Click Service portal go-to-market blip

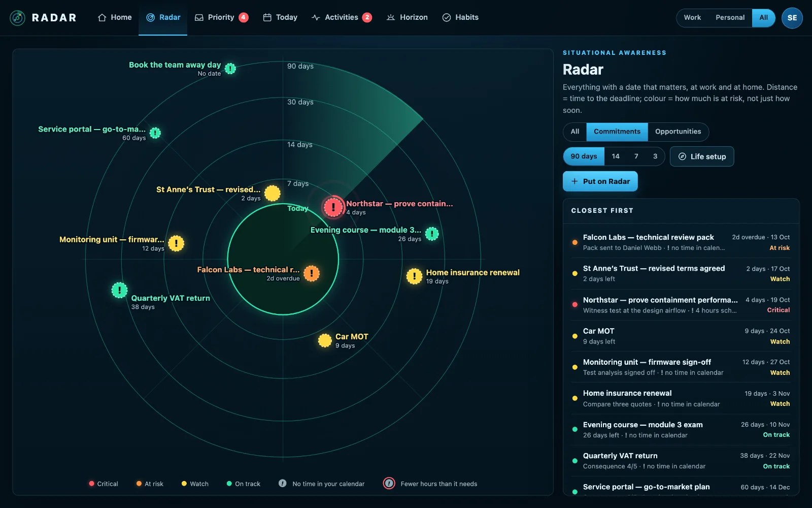pyautogui.click(x=155, y=133)
